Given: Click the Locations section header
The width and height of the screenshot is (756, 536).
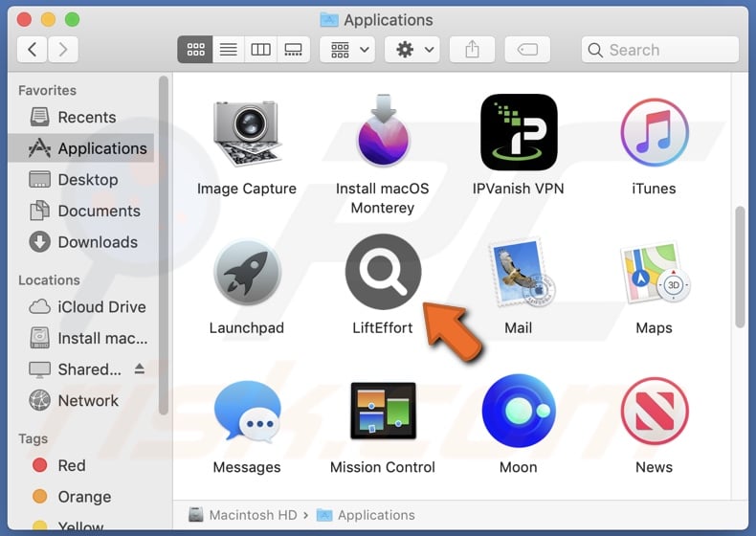Looking at the screenshot, I should pos(49,280).
